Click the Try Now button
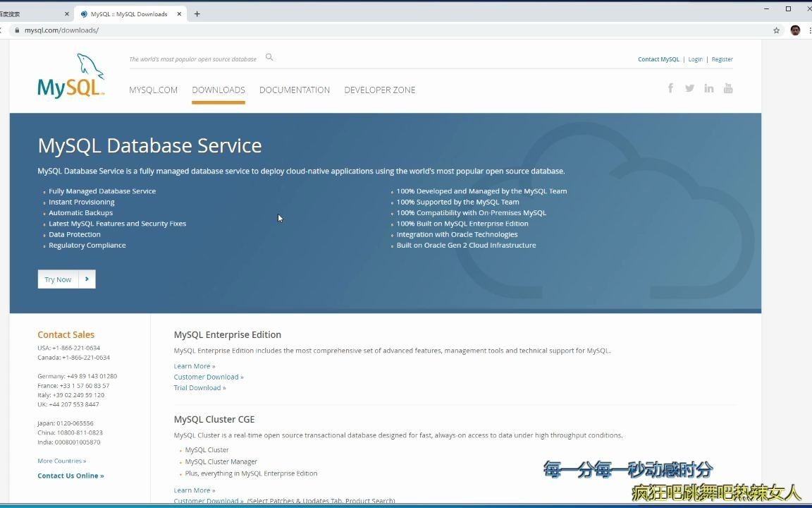 [x=58, y=279]
